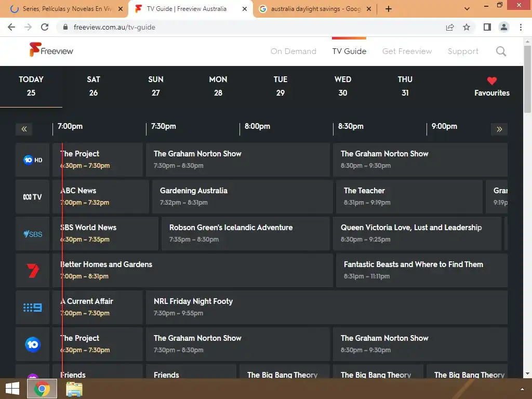Open NRL Friday Night Footy listing
The width and height of the screenshot is (532, 399).
pyautogui.click(x=327, y=308)
